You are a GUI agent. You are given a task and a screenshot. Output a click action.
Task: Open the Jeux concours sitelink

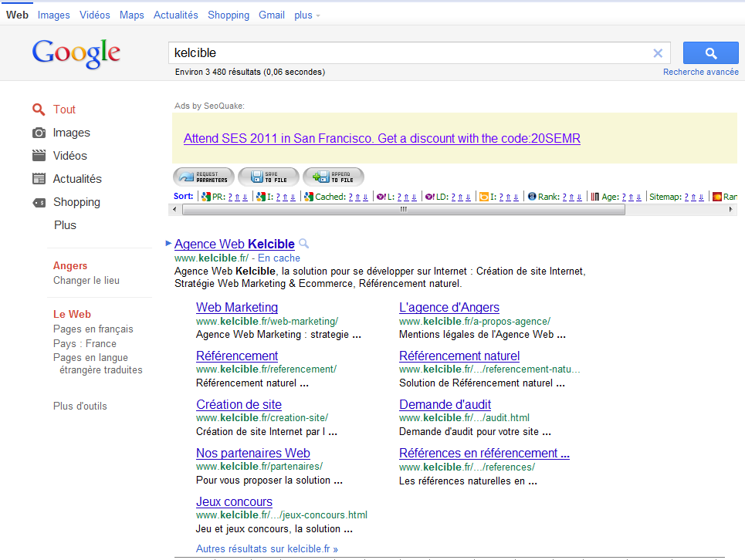234,502
